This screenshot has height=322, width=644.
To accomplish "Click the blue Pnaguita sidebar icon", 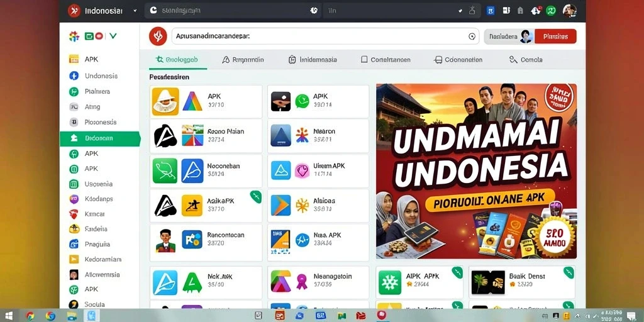I will [x=74, y=244].
